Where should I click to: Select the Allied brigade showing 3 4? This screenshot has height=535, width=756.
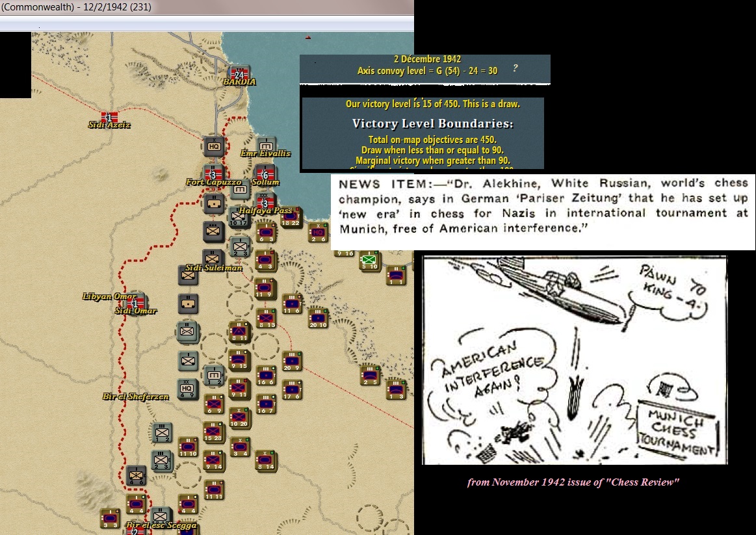240,447
